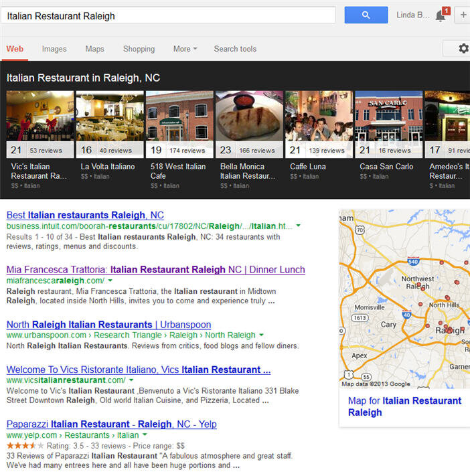Click the blue magnifier search button
Viewport: 470px width, 476px height.
(x=366, y=15)
